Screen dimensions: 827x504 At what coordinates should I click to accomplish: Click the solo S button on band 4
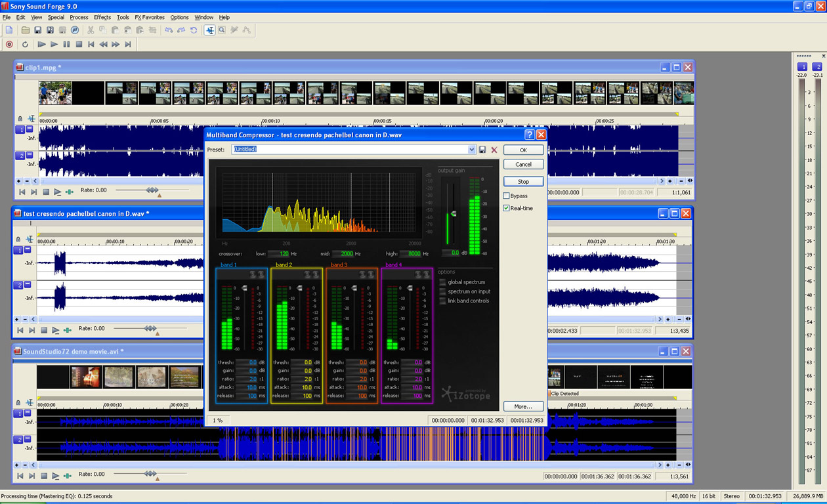419,274
